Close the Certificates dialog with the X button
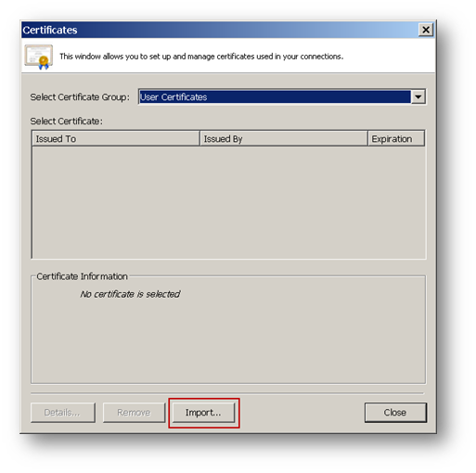Image resolution: width=476 pixels, height=473 pixels. click(426, 30)
